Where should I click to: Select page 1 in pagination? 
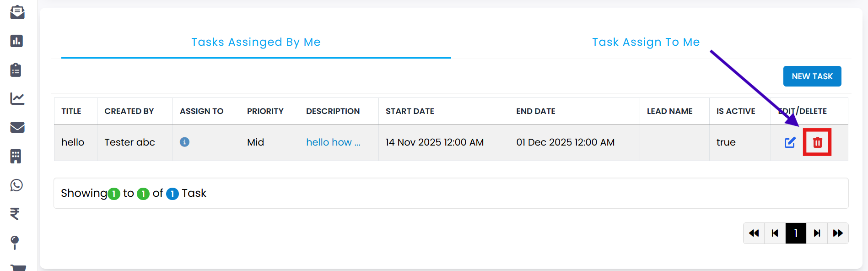pyautogui.click(x=796, y=233)
